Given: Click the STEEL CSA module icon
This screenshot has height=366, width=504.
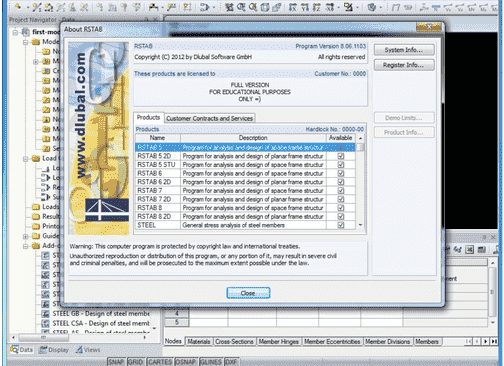Looking at the screenshot, I should pyautogui.click(x=45, y=323).
